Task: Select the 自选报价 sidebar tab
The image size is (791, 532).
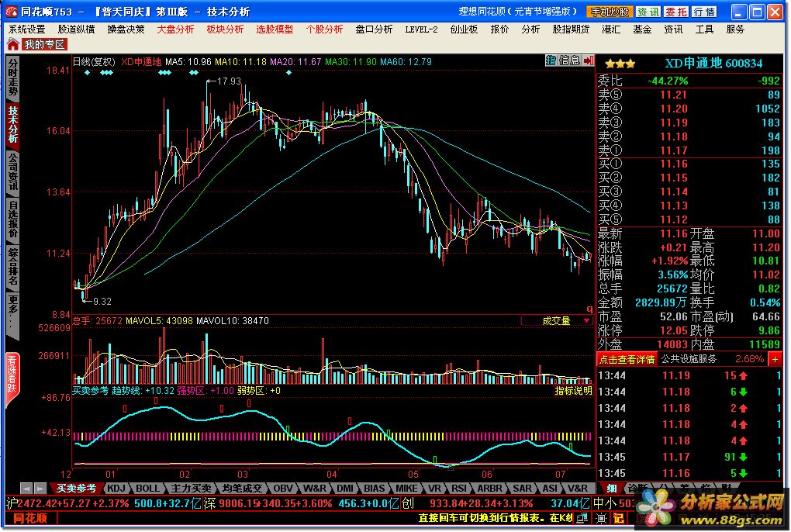Action: click(12, 219)
